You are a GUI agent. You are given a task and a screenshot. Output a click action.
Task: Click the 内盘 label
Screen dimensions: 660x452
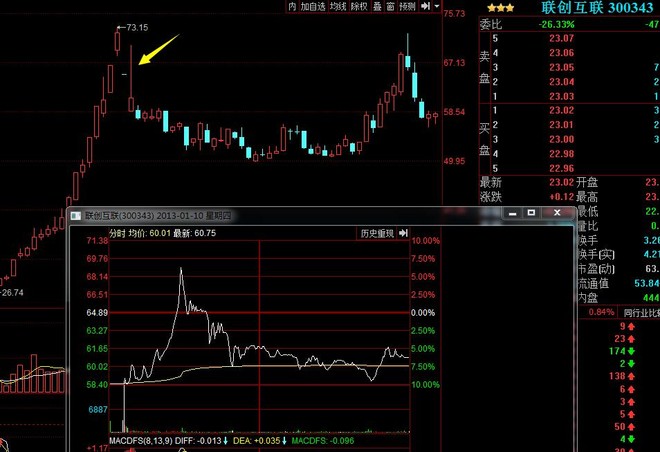(588, 298)
